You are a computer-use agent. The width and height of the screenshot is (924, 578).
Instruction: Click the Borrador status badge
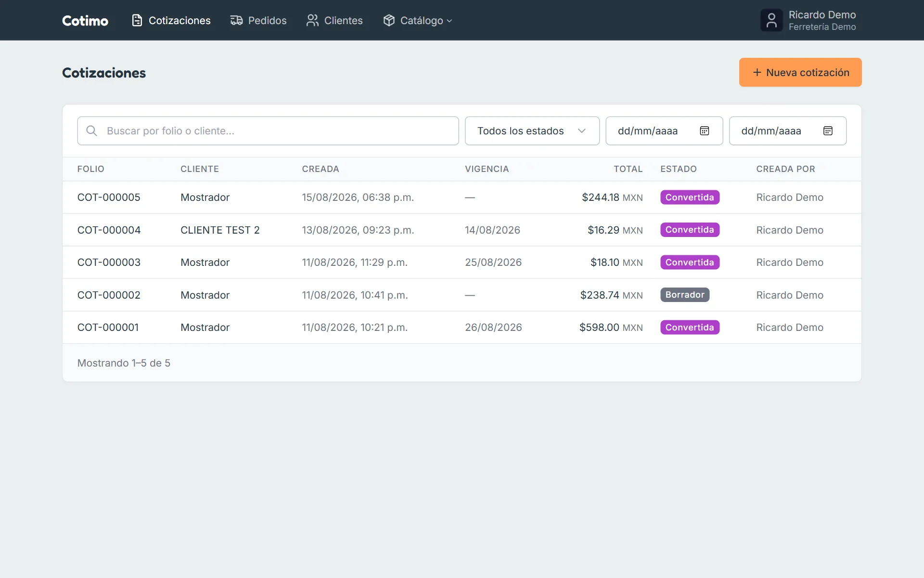pyautogui.click(x=685, y=295)
